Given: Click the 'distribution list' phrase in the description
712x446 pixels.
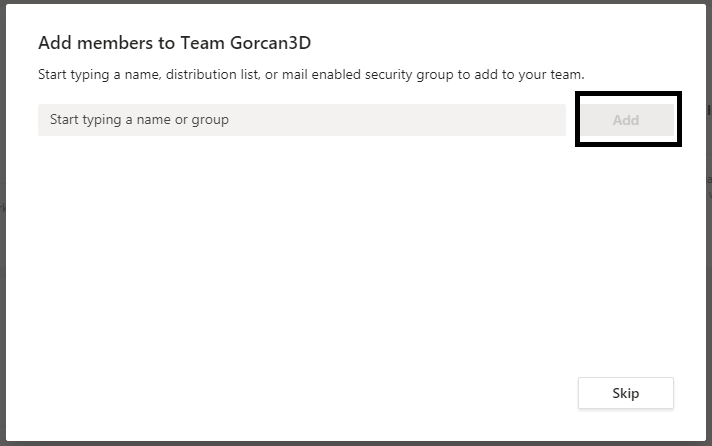Looking at the screenshot, I should tap(213, 74).
